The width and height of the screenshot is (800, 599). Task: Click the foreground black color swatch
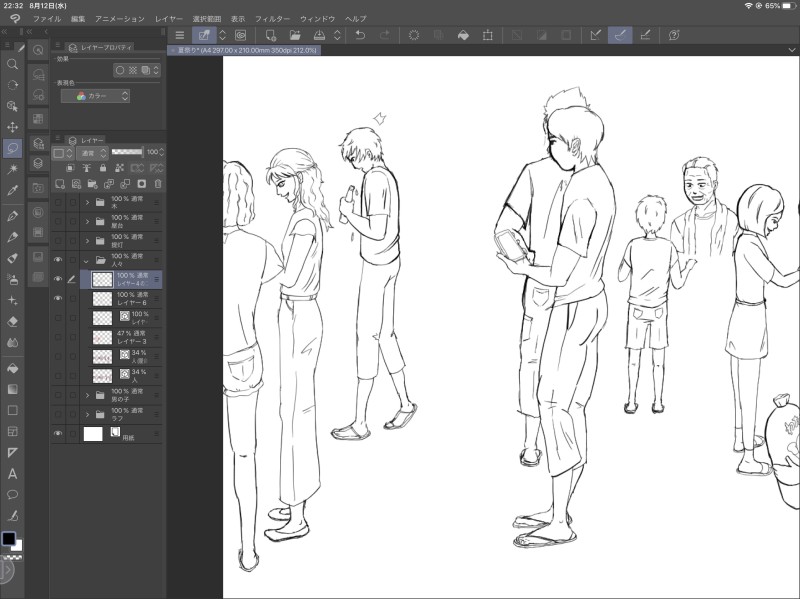click(x=8, y=538)
